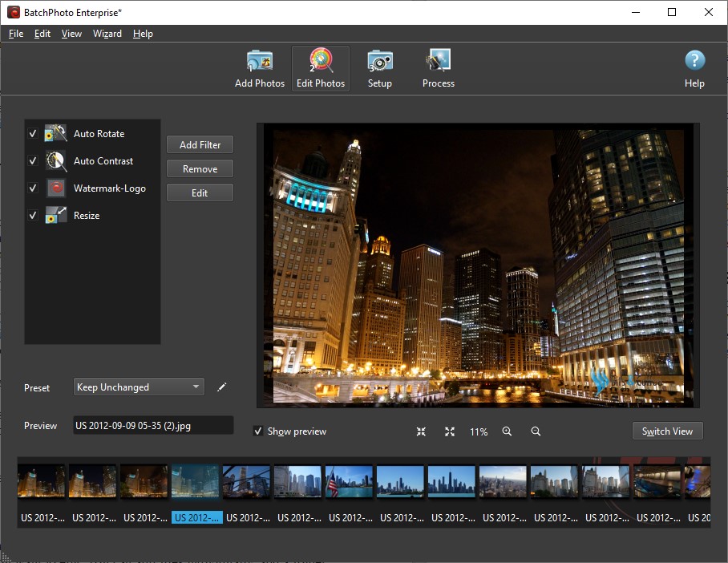Expand the Preset Keep Unchanged dropdown
Screen dimensions: 728x563
139,387
